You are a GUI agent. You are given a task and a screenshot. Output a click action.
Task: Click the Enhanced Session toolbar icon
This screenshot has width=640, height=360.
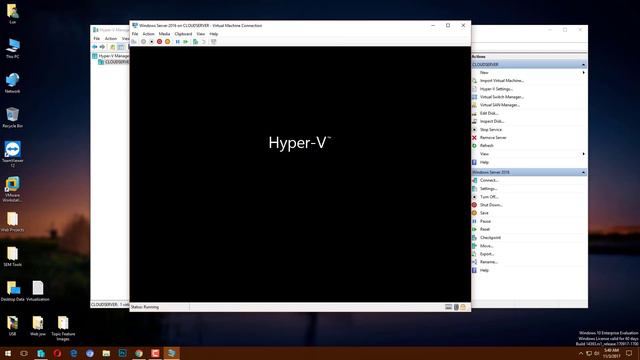click(213, 42)
